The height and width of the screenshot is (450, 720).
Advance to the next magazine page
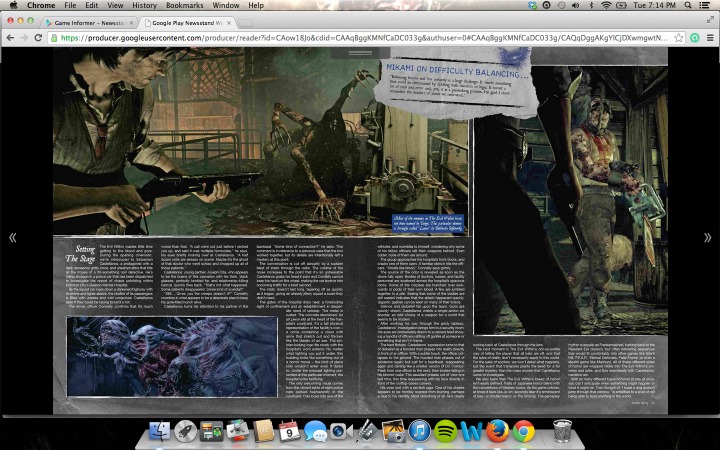(707, 237)
